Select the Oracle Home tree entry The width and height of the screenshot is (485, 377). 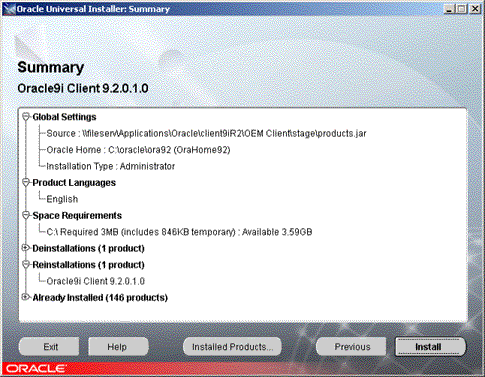(x=138, y=150)
